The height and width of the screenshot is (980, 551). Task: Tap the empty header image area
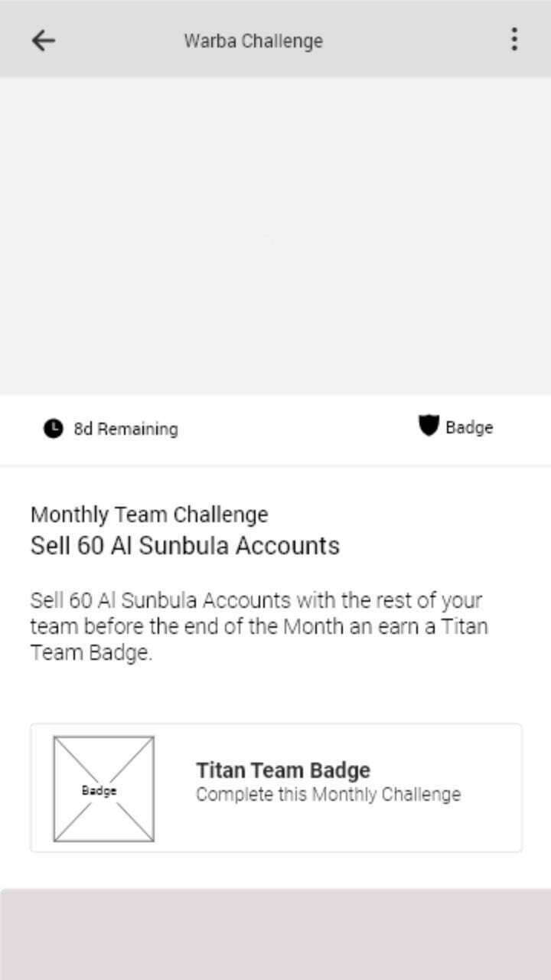click(275, 236)
